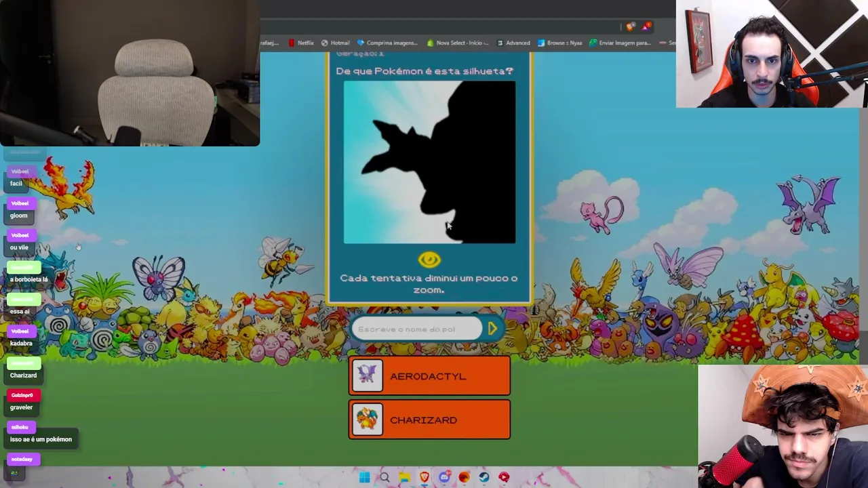Image resolution: width=868 pixels, height=488 pixels.
Task: Click the Charizard sprite in guess list
Action: pyautogui.click(x=368, y=420)
